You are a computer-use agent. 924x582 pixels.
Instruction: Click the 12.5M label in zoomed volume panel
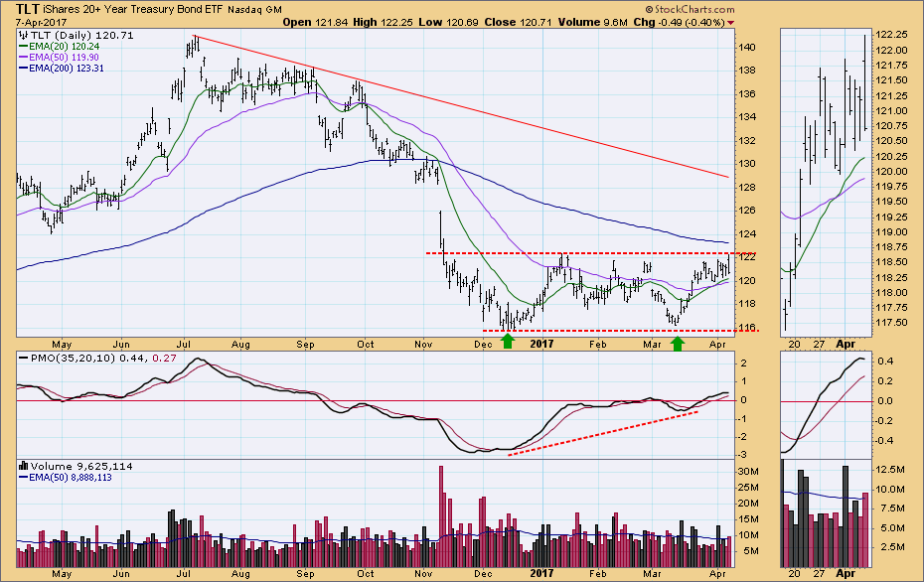point(891,469)
